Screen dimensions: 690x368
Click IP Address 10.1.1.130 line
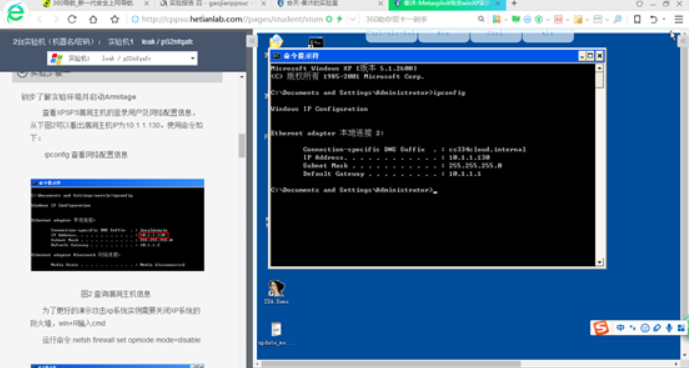[x=396, y=158]
